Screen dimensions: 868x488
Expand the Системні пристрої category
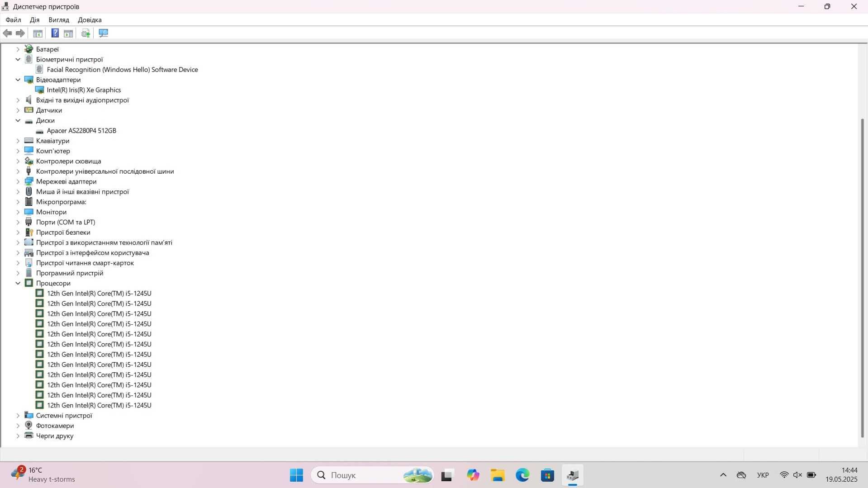[x=18, y=415]
